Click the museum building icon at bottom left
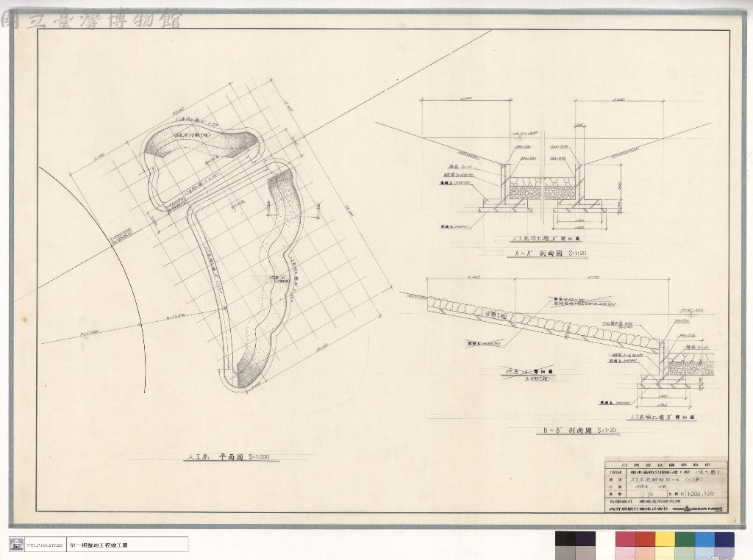The image size is (753, 560). pos(16,545)
